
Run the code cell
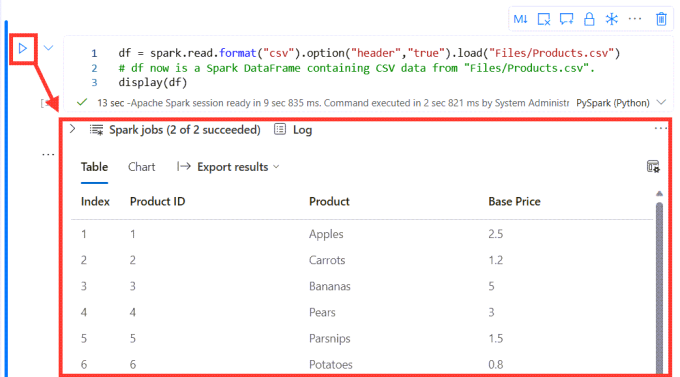click(23, 48)
